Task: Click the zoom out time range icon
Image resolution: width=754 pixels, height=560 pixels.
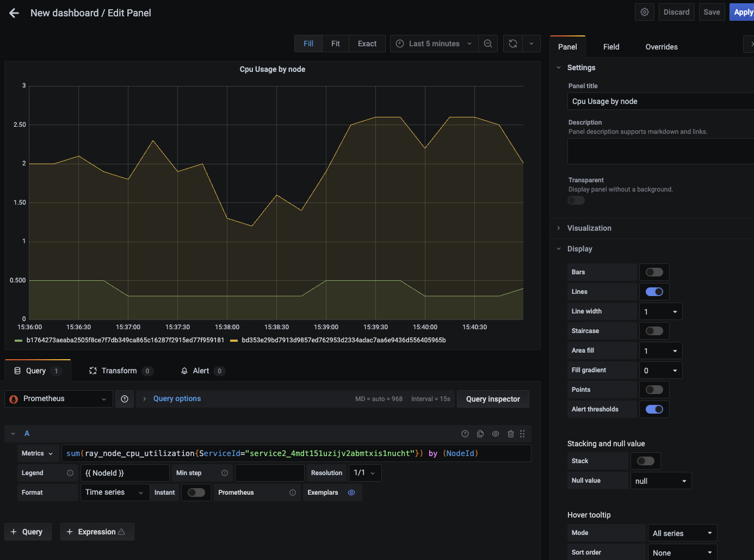Action: click(488, 44)
